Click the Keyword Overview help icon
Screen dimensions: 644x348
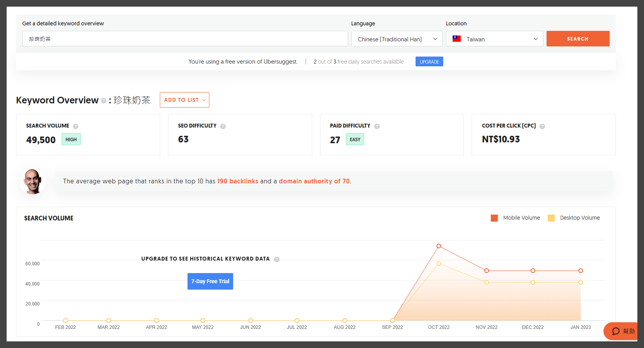pos(104,101)
